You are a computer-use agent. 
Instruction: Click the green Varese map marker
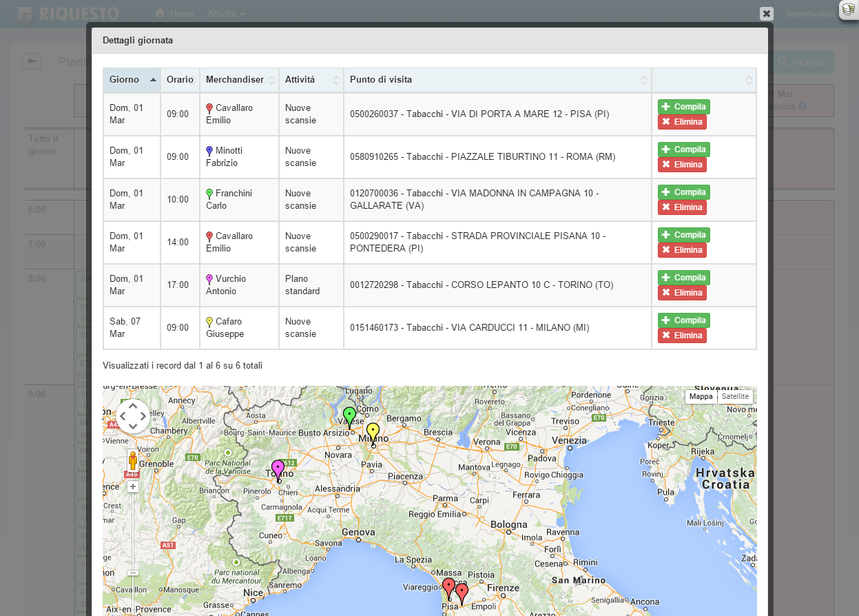pyautogui.click(x=349, y=415)
